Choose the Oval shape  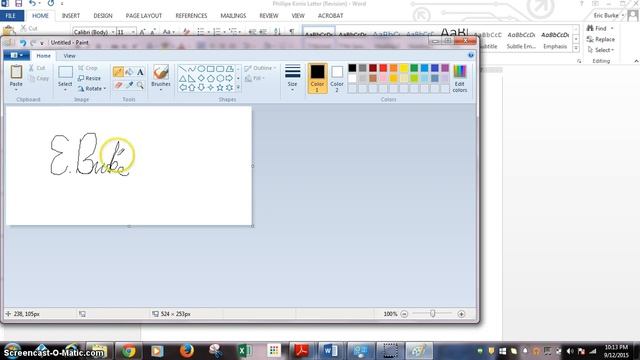(201, 69)
